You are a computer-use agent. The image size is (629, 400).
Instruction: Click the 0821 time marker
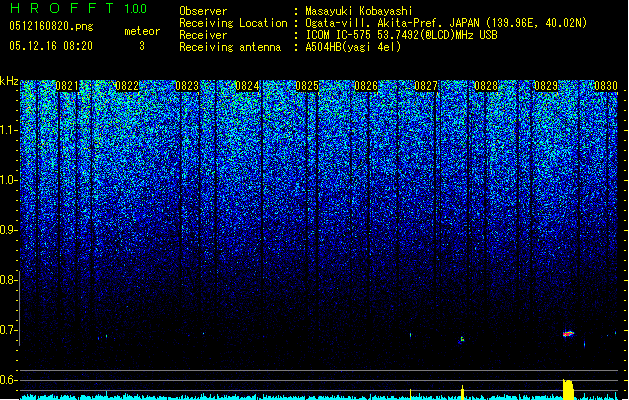point(67,86)
